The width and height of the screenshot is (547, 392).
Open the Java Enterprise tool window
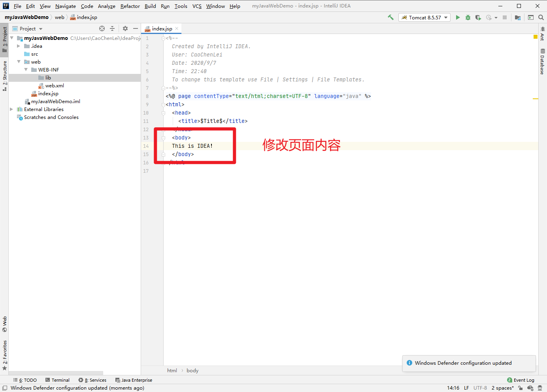click(x=134, y=380)
